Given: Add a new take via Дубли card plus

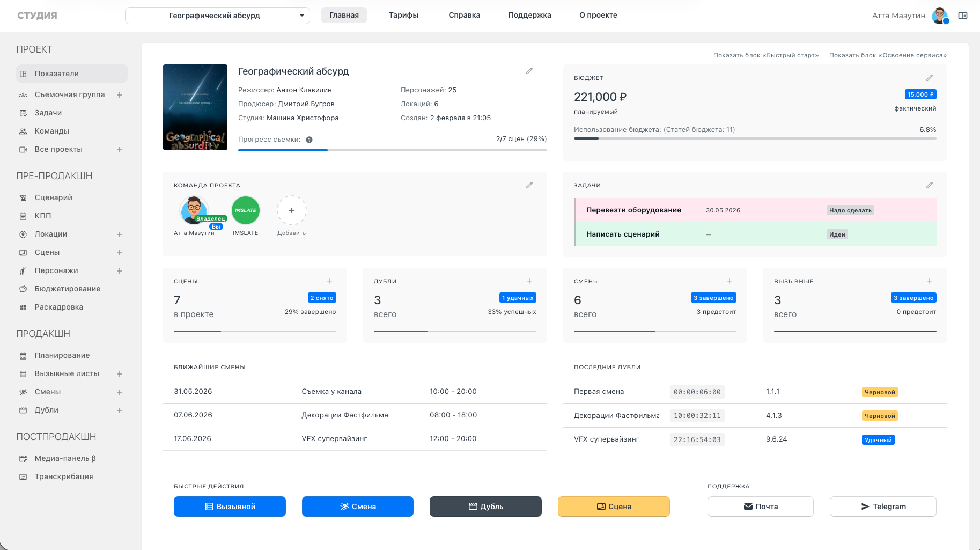Looking at the screenshot, I should tap(529, 281).
